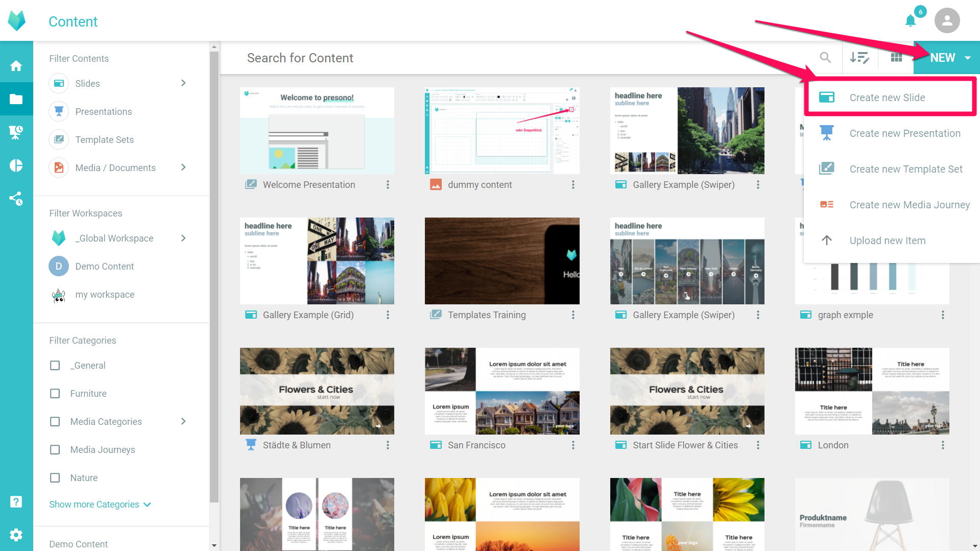Image resolution: width=980 pixels, height=551 pixels.
Task: Open options menu for San Francisco
Action: tap(573, 445)
